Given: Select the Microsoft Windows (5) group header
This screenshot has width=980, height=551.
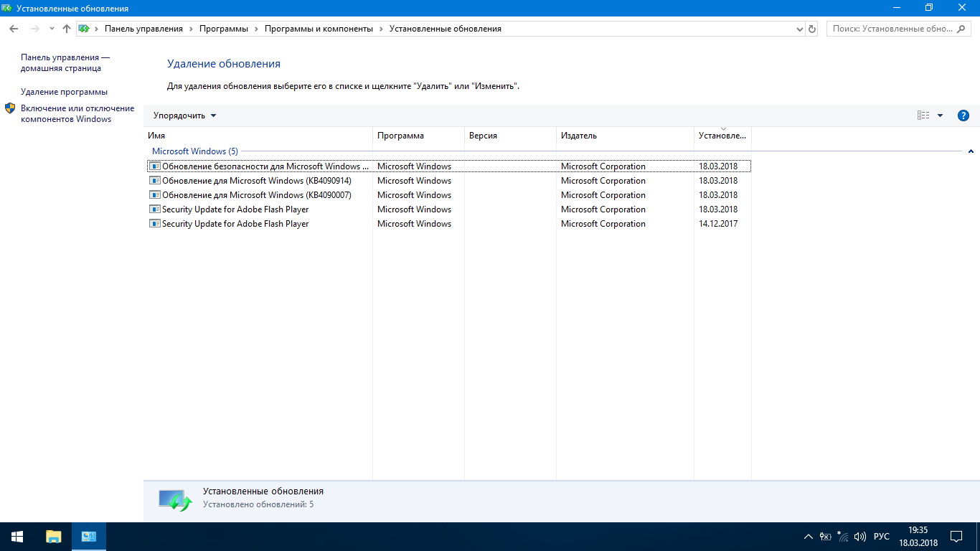Looking at the screenshot, I should coord(194,151).
